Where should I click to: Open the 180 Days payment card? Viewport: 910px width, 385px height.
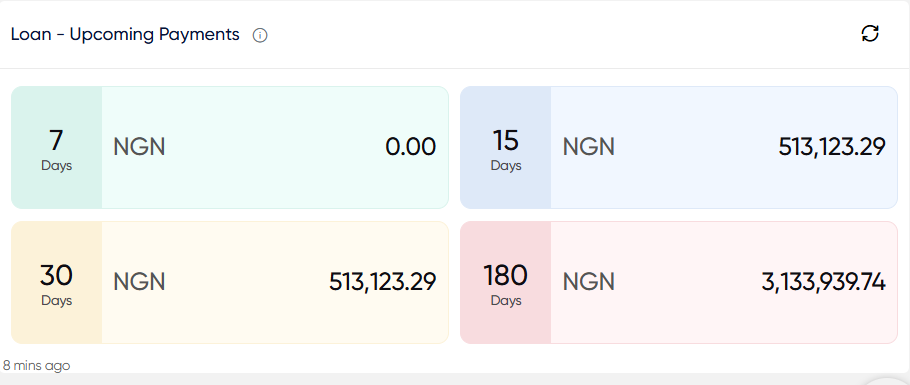click(679, 282)
